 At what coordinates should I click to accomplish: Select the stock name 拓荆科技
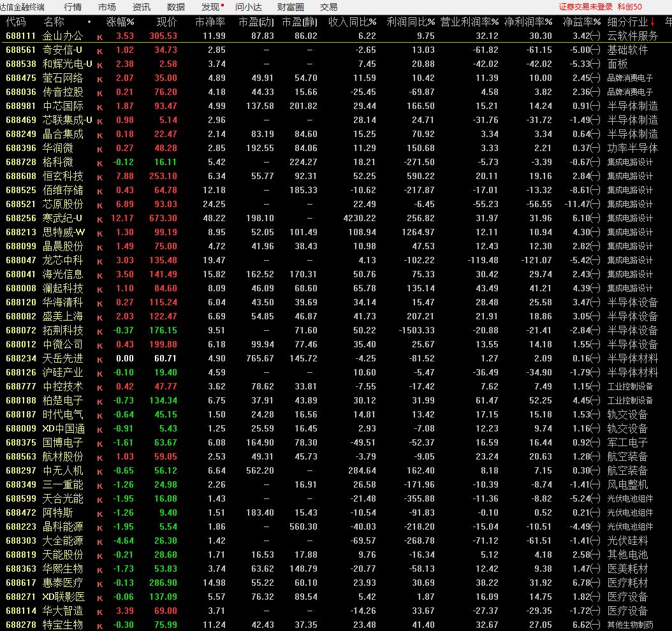click(x=63, y=330)
